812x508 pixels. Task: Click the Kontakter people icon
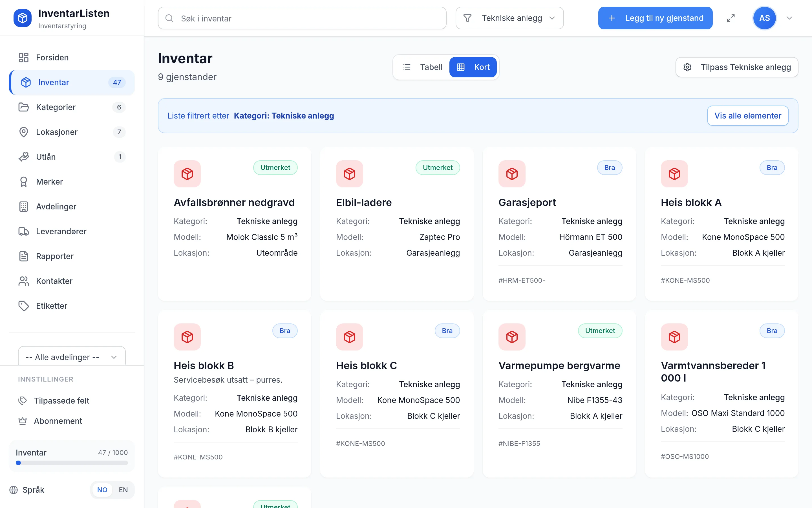[x=23, y=281]
